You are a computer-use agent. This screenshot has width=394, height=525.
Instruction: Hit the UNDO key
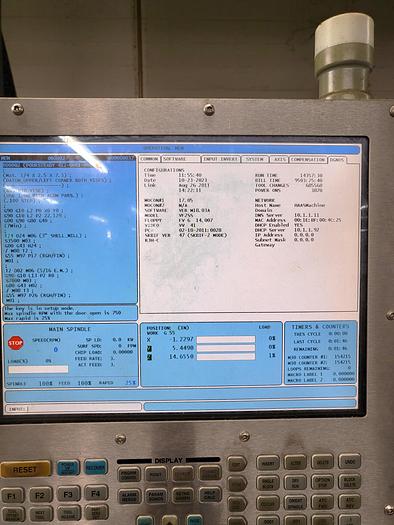[x=349, y=461]
